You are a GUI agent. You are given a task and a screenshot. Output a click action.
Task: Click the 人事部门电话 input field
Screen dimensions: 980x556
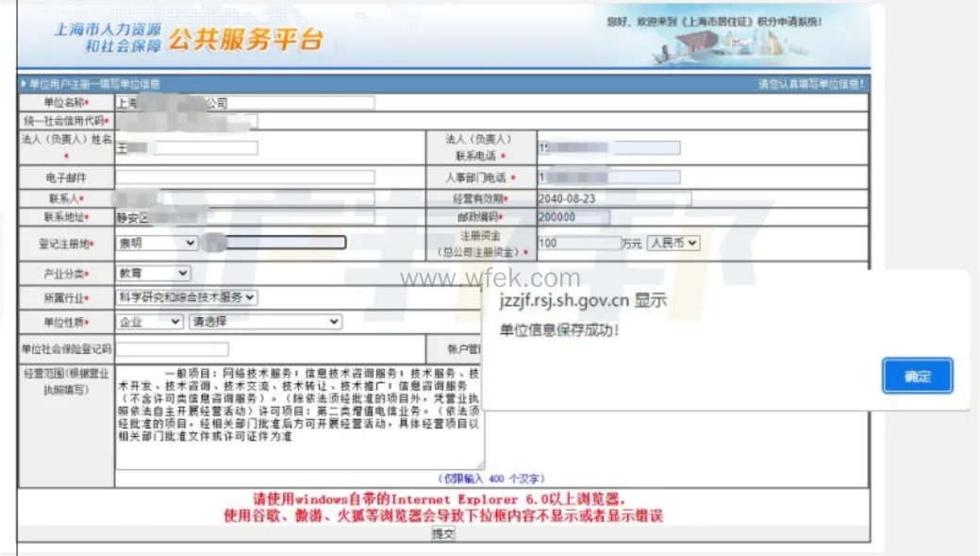608,177
